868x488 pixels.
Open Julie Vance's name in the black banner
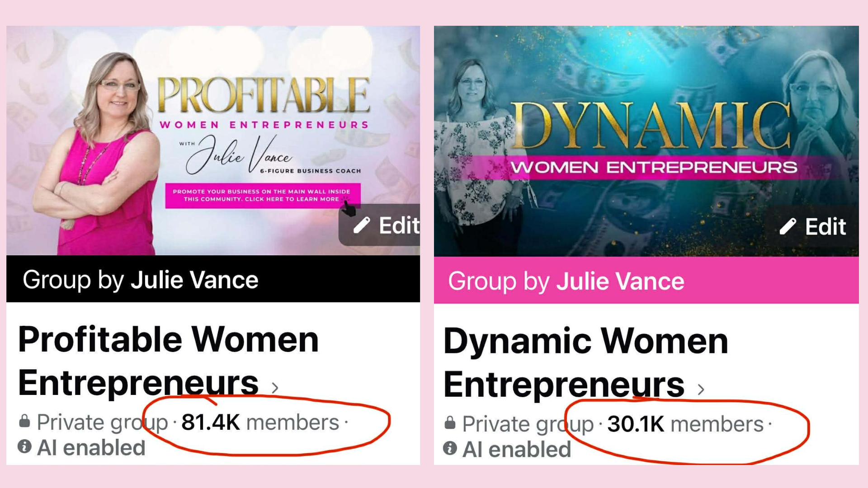tap(194, 280)
